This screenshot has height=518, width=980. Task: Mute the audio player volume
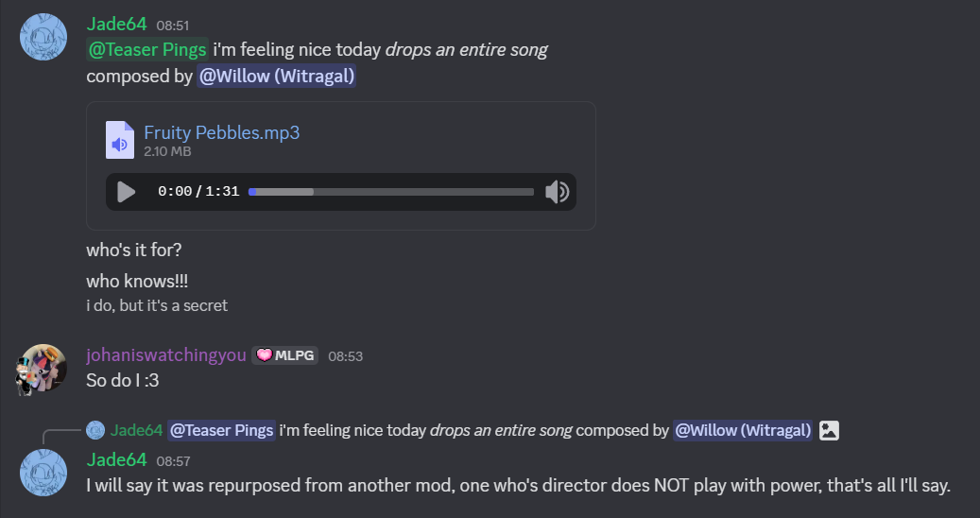(x=557, y=192)
